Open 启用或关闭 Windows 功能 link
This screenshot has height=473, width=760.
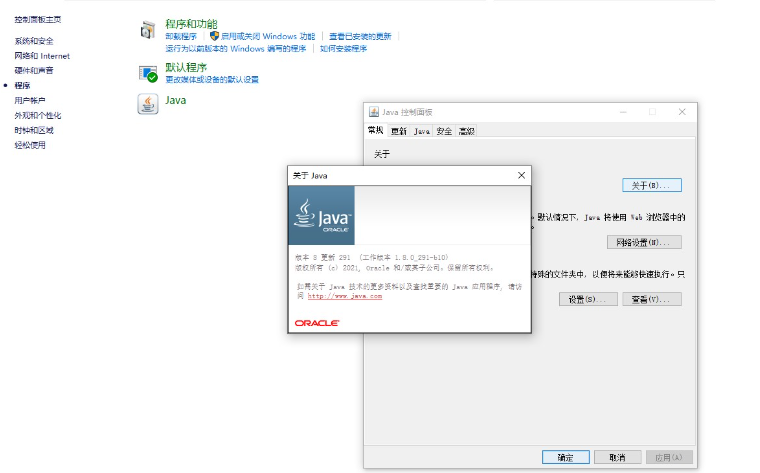click(x=268, y=36)
